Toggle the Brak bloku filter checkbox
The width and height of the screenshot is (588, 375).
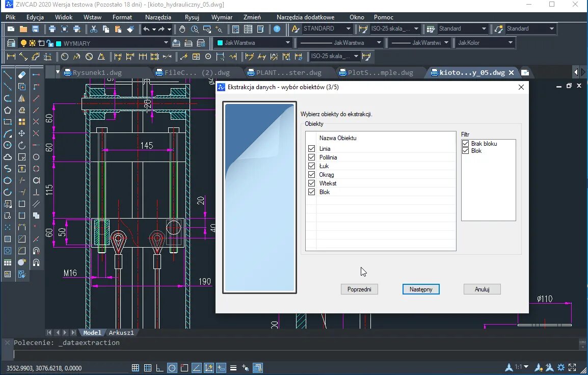click(x=465, y=144)
